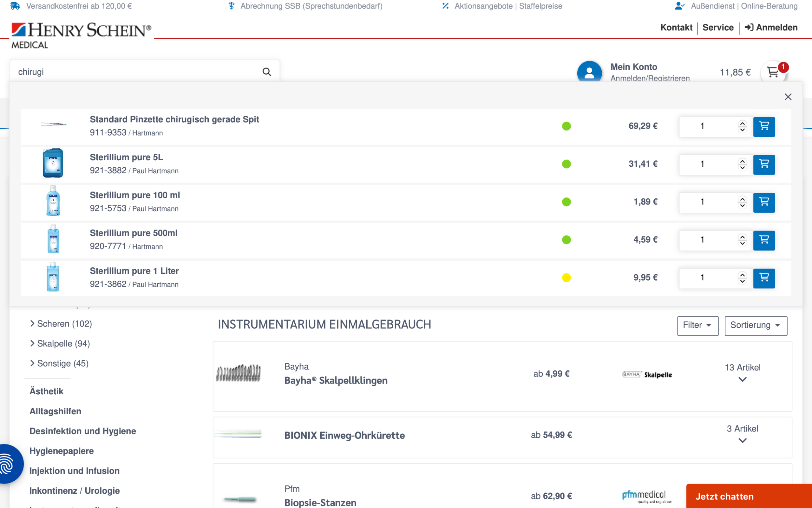Open the Alltagshilfen category
Image resolution: width=812 pixels, height=508 pixels.
[56, 411]
